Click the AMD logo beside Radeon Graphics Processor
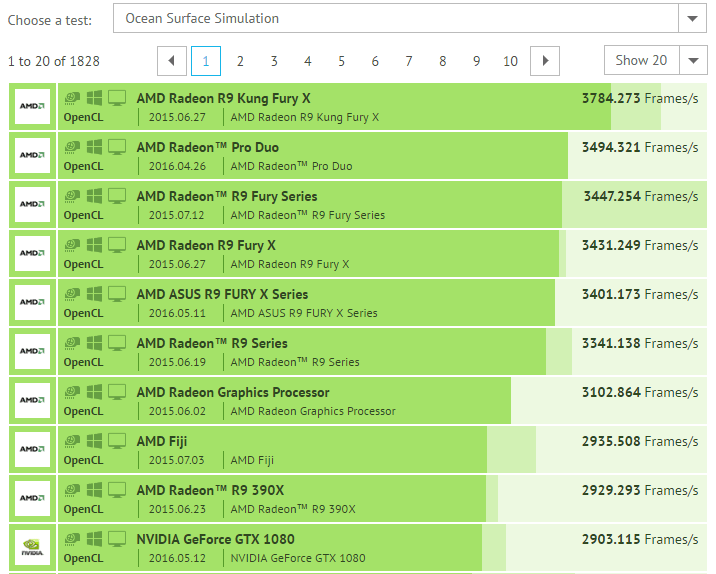Viewport: 716px width, 574px height. pyautogui.click(x=32, y=400)
